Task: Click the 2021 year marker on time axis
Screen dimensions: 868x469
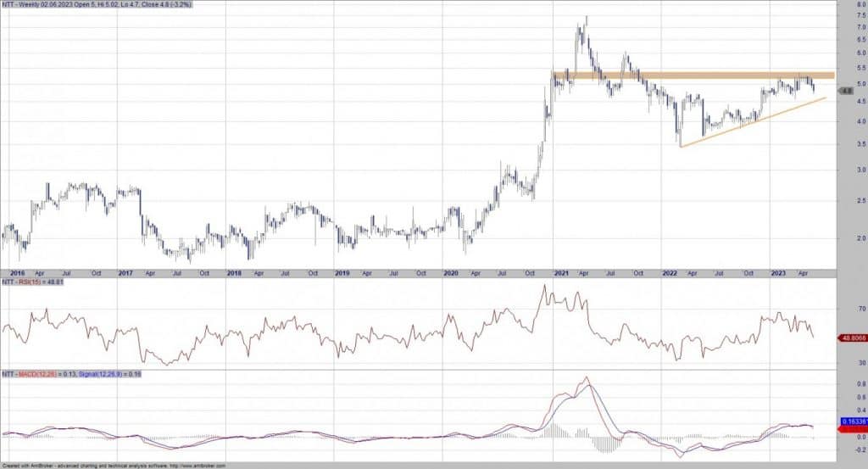Action: (x=561, y=273)
